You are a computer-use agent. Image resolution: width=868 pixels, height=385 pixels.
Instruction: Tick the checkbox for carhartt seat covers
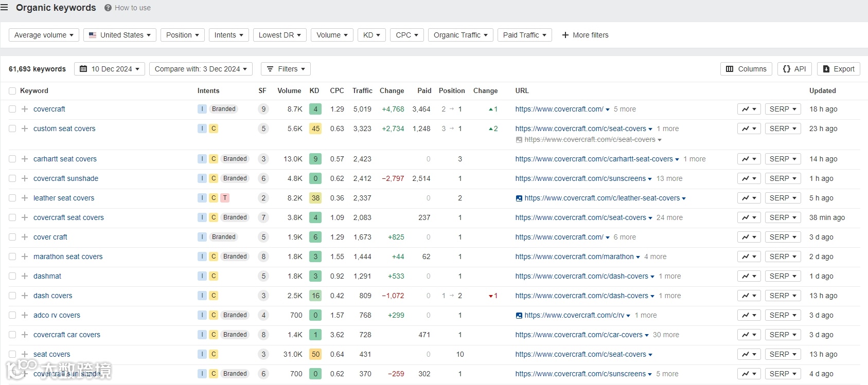[x=12, y=159]
